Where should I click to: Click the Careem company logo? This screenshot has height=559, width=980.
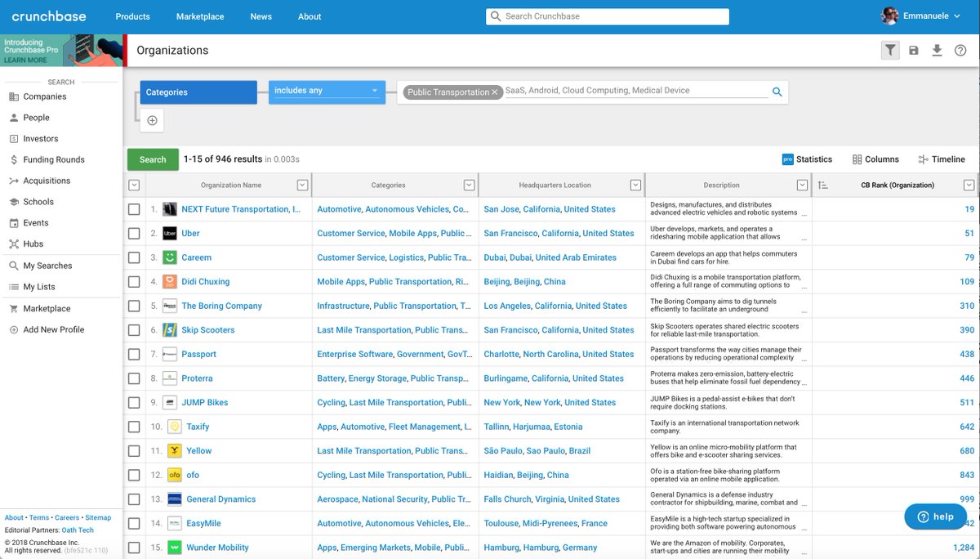point(170,257)
